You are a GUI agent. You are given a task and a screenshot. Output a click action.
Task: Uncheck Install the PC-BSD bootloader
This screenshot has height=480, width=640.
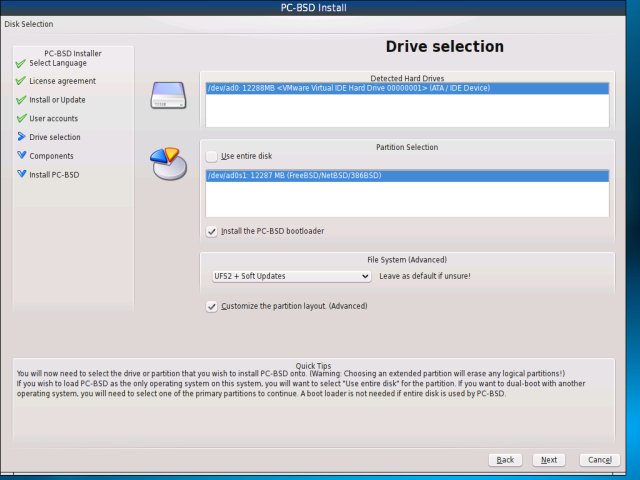(211, 231)
